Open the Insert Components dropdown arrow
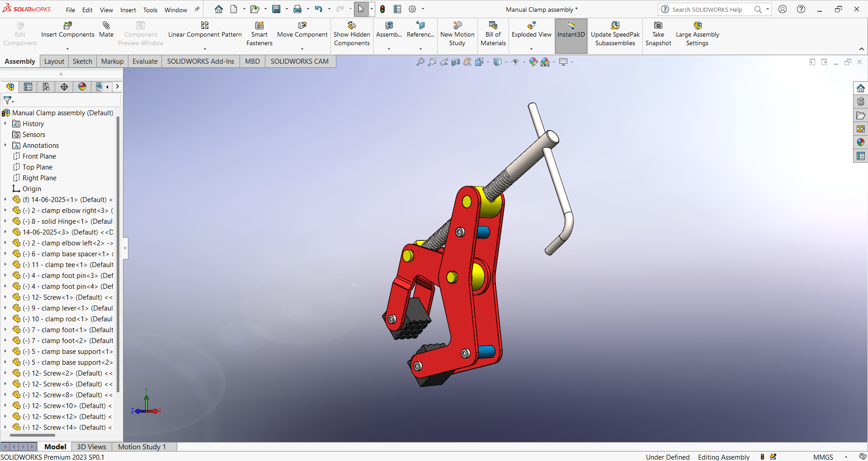This screenshot has width=868, height=461. [67, 49]
